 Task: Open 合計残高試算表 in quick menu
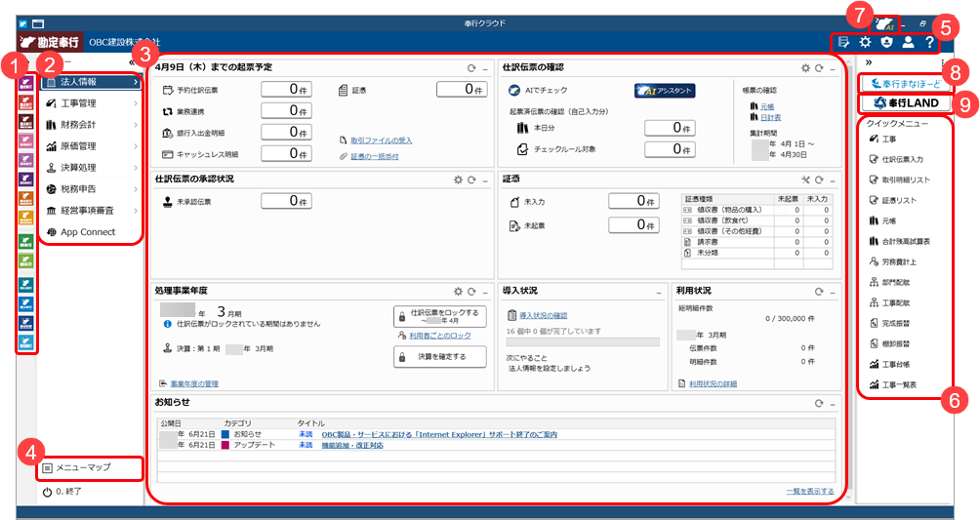click(x=899, y=241)
